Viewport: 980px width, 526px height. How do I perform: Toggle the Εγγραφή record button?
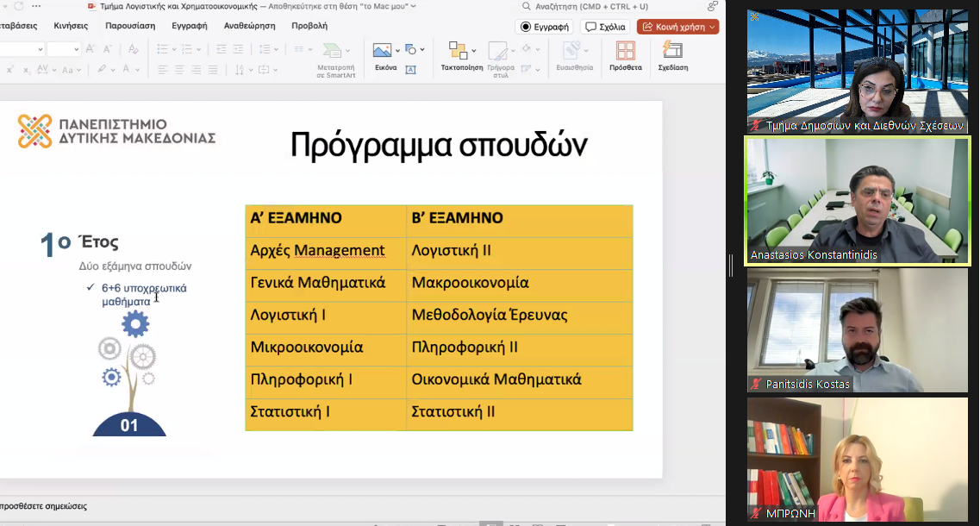[x=545, y=27]
